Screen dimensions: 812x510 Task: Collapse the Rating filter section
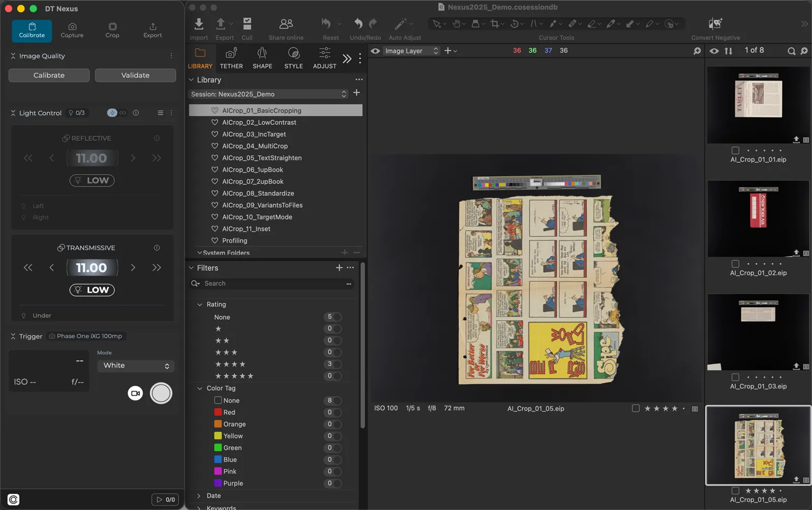(199, 304)
